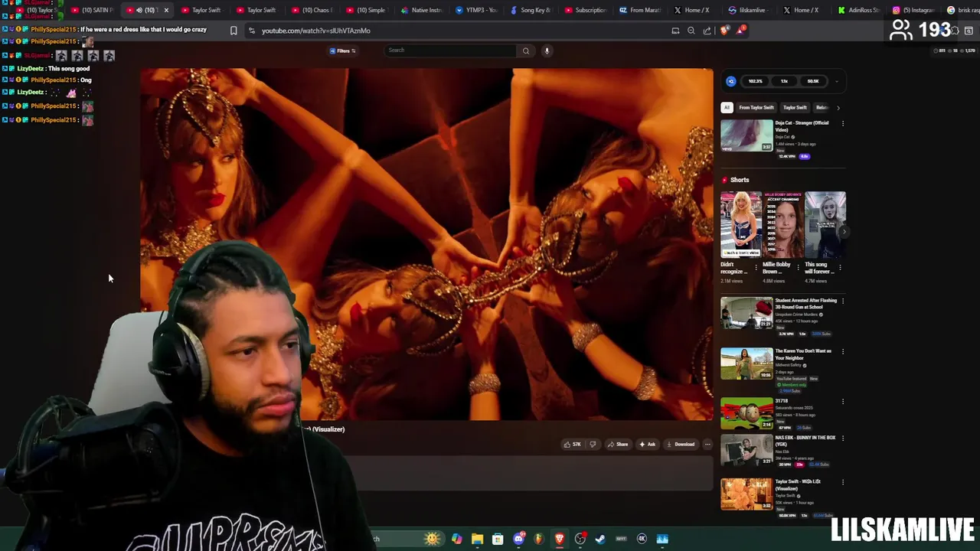Open menu for Student Arrested video
980x551 pixels.
pyautogui.click(x=843, y=301)
